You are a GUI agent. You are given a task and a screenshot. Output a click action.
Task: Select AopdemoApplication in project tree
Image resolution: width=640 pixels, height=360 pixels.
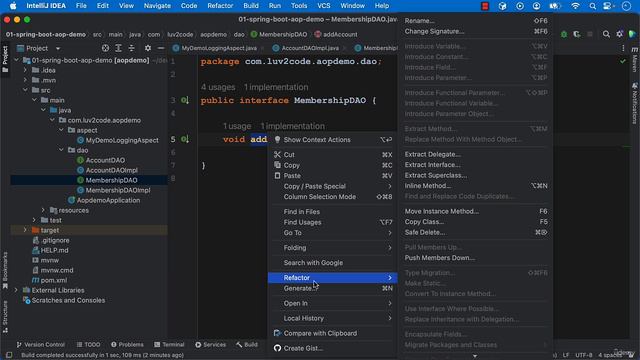[109, 200]
